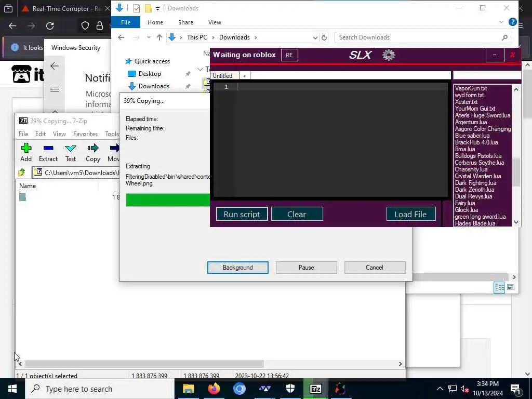The width and height of the screenshot is (532, 399).
Task: Select BrackHub 4.0.lua script
Action: pos(476,142)
